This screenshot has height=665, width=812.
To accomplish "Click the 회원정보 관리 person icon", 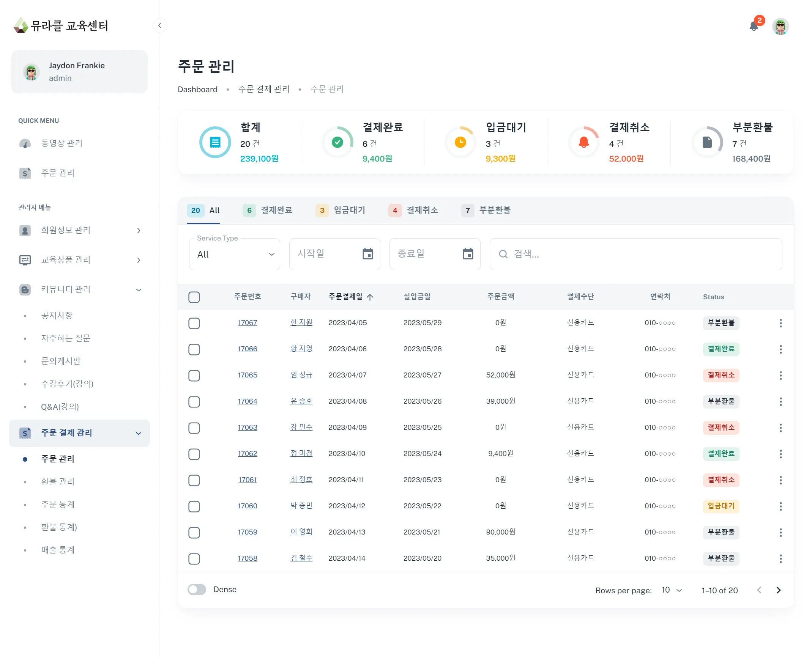I will (x=25, y=231).
